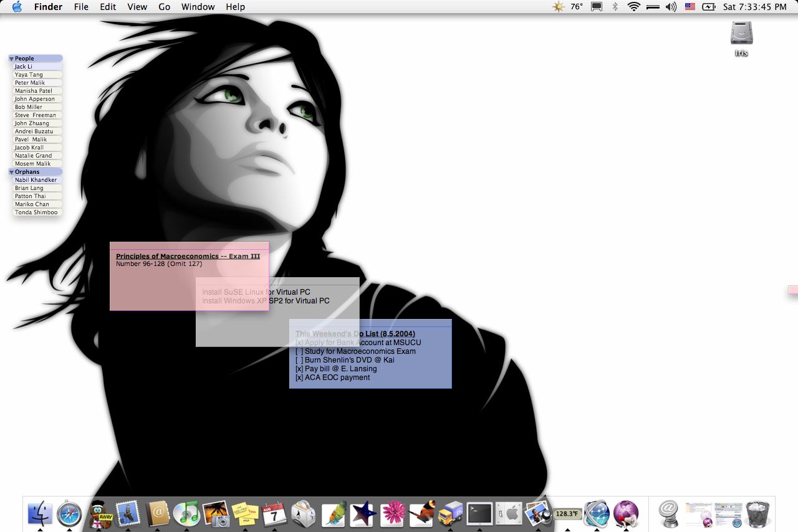
Task: Select Natalie Grand in the buddy list
Action: (37, 156)
